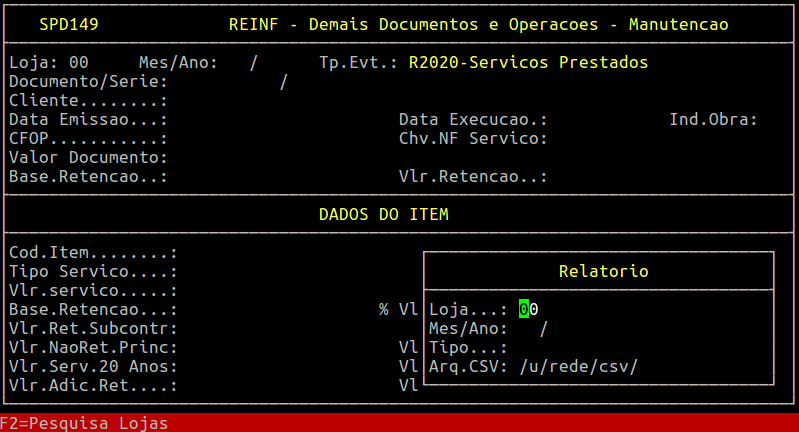Click the Relatorio popup title
The image size is (799, 432).
point(603,272)
